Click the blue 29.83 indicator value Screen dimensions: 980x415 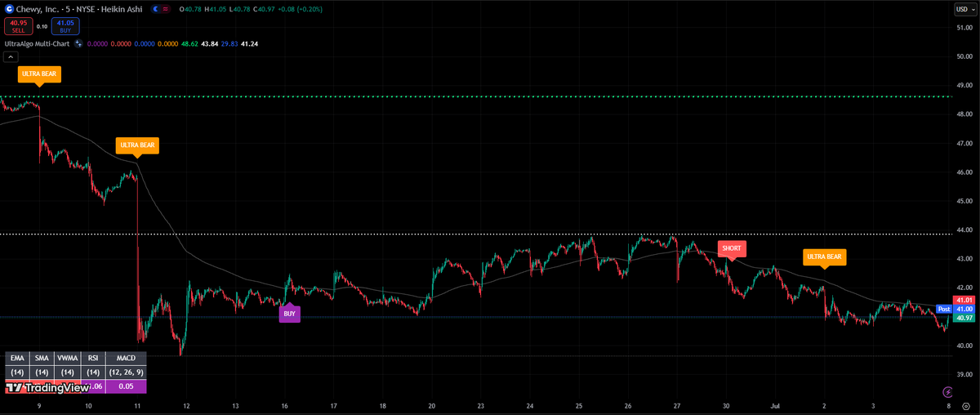pyautogui.click(x=229, y=44)
